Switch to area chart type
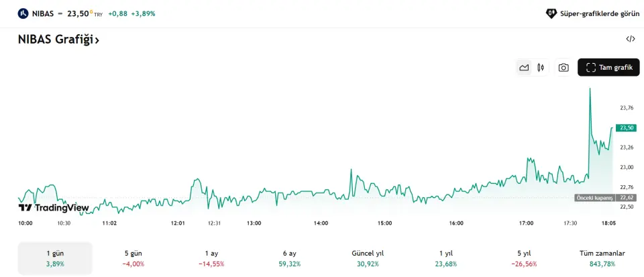 pyautogui.click(x=524, y=68)
